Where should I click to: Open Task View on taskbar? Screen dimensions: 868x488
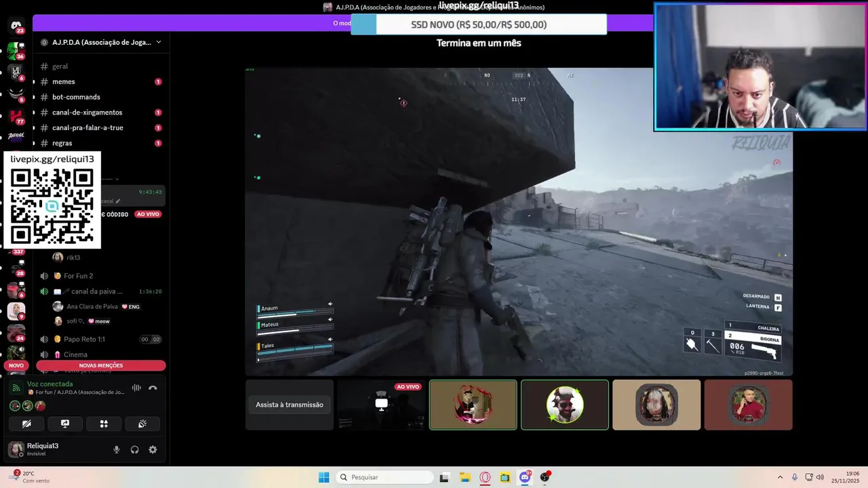(444, 477)
